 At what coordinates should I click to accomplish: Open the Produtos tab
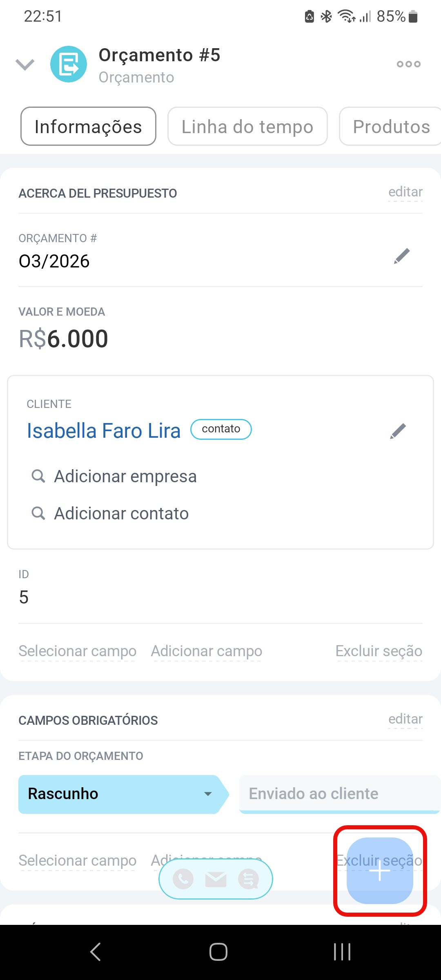point(391,127)
